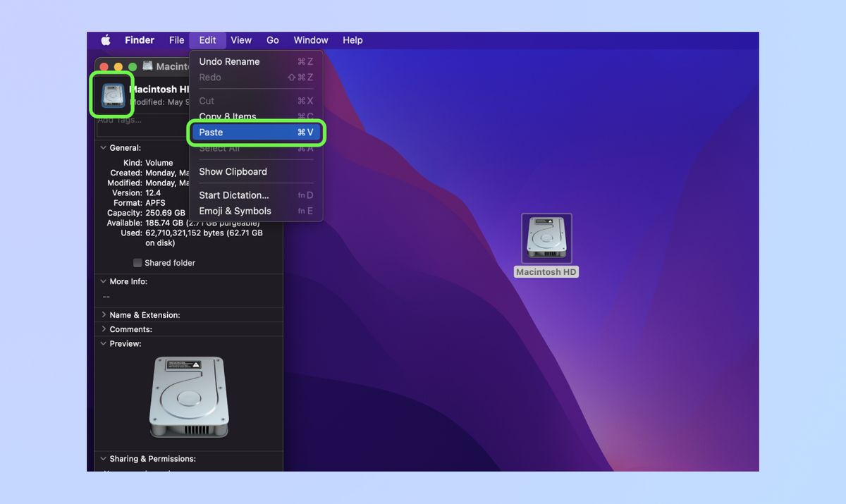Select the Macintosh HD icon on the desktop
The height and width of the screenshot is (504, 846).
(x=546, y=238)
